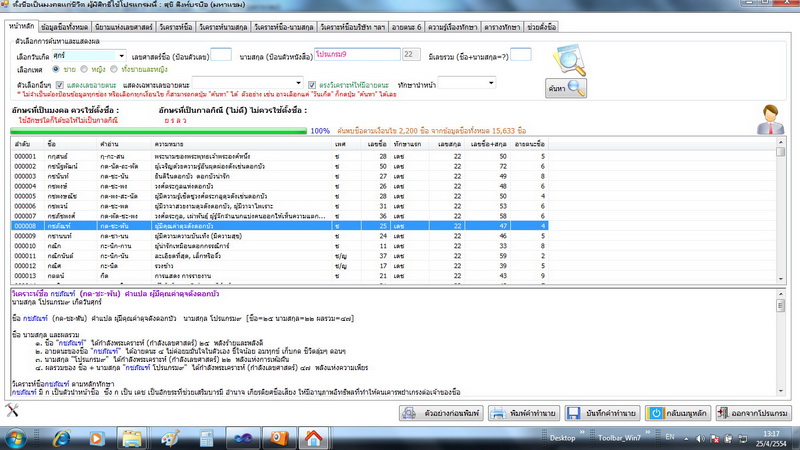Click the มีเลขรวม total number input field
The height and width of the screenshot is (450, 800).
[521, 55]
